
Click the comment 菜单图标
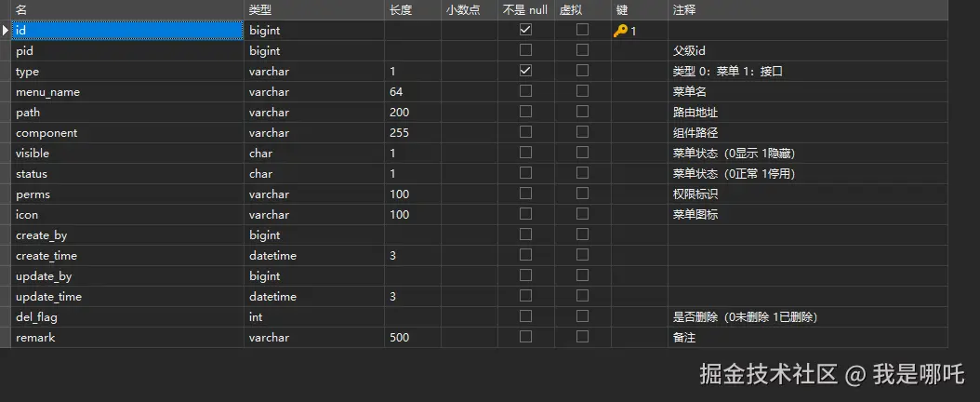[695, 214]
